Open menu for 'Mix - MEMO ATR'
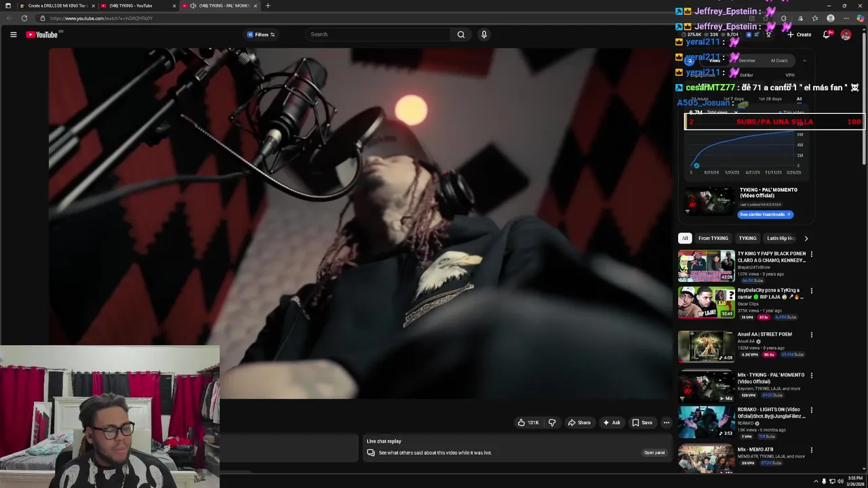Screen dimensions: 868x488 pyautogui.click(x=811, y=450)
